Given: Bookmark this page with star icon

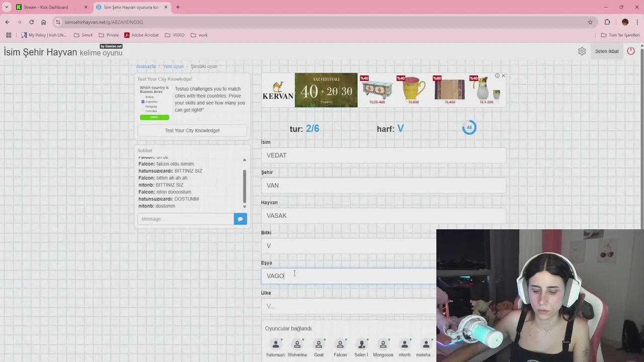Looking at the screenshot, I should 590,22.
